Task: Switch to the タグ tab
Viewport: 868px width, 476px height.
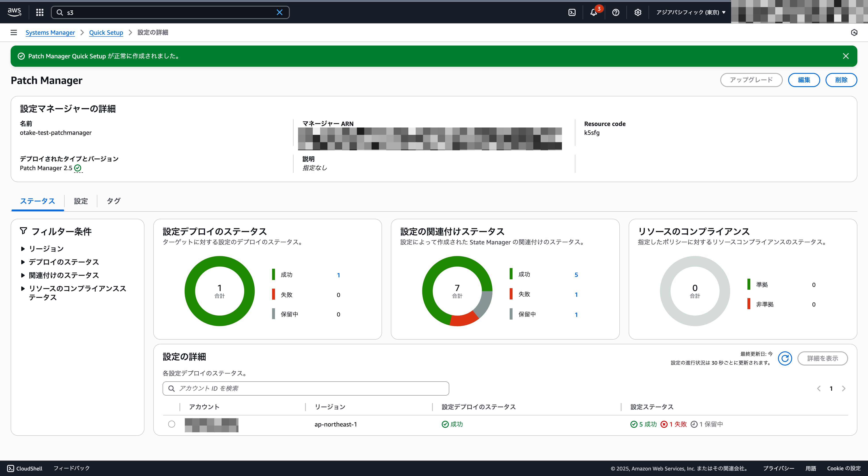Action: [x=113, y=201]
